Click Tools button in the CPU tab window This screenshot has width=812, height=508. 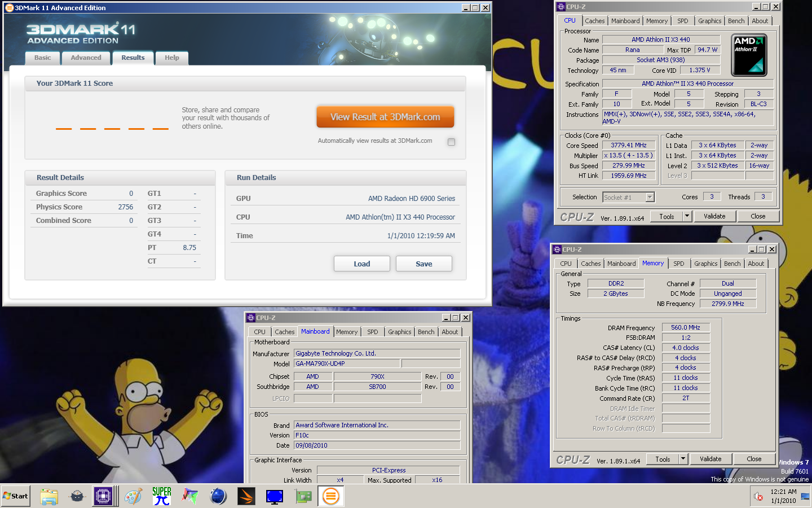click(667, 216)
